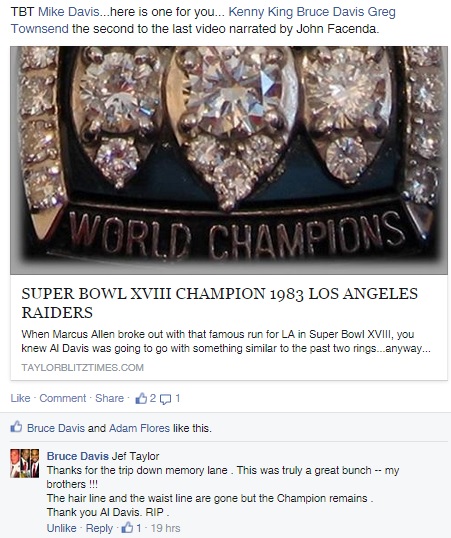Click the thumbs-up likes count icon
The image size is (451, 538).
[141, 398]
